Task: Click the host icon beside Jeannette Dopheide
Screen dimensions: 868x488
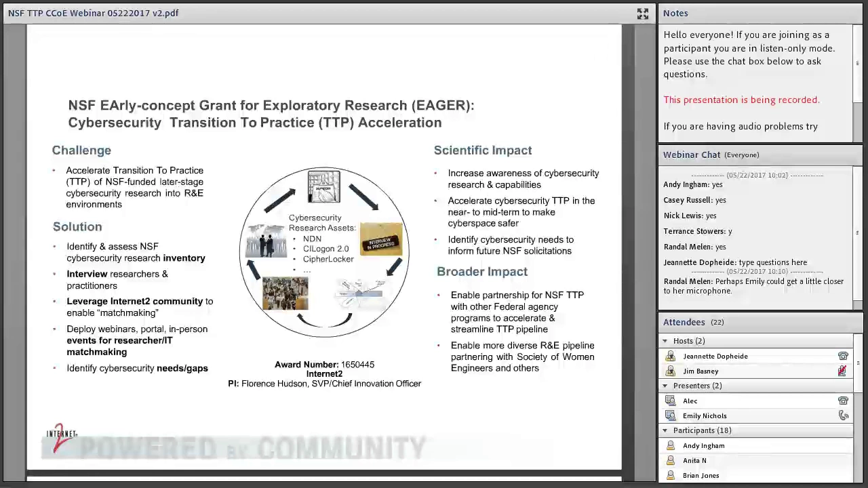Action: tap(671, 357)
